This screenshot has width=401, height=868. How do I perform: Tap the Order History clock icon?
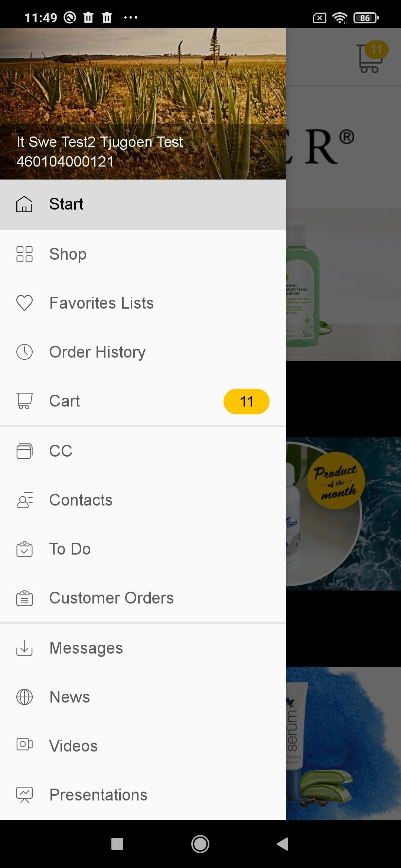click(x=25, y=352)
